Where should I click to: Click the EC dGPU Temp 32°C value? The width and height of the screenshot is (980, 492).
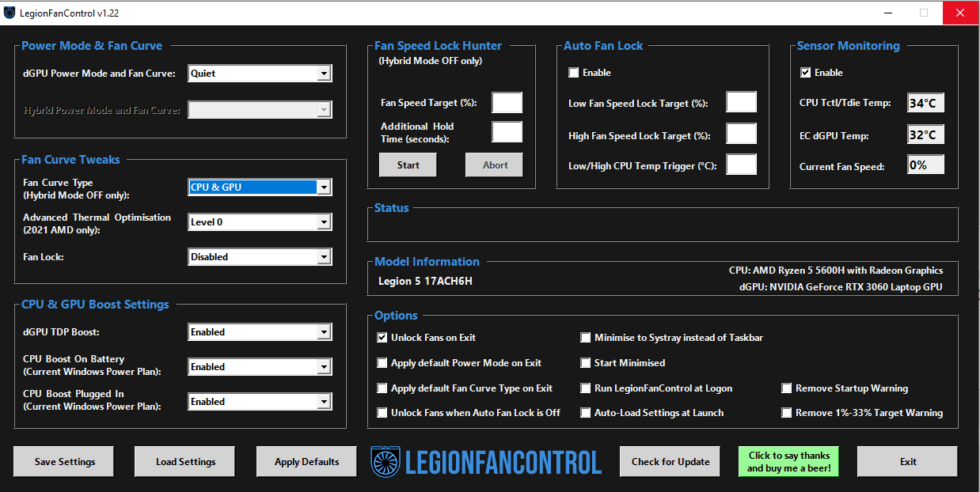[925, 134]
